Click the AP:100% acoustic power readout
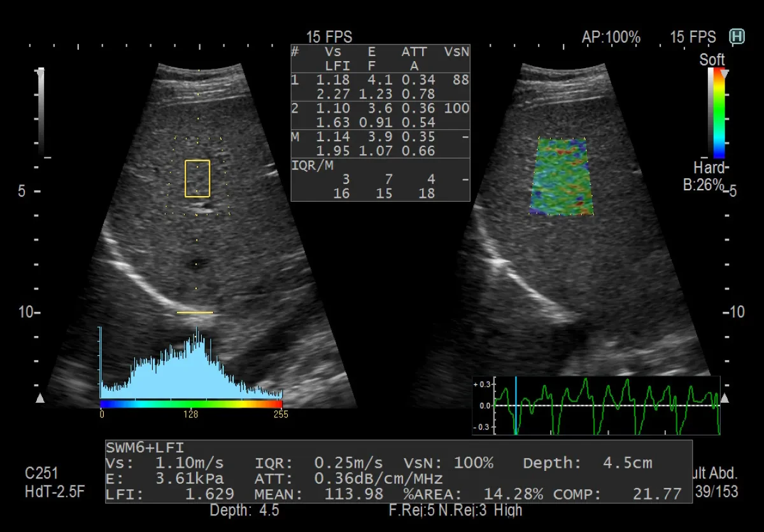 (611, 38)
